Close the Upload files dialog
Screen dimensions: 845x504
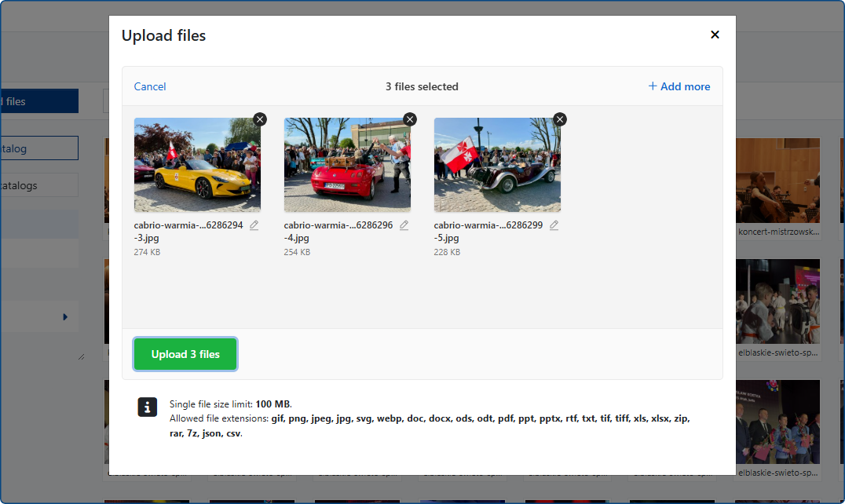(715, 35)
